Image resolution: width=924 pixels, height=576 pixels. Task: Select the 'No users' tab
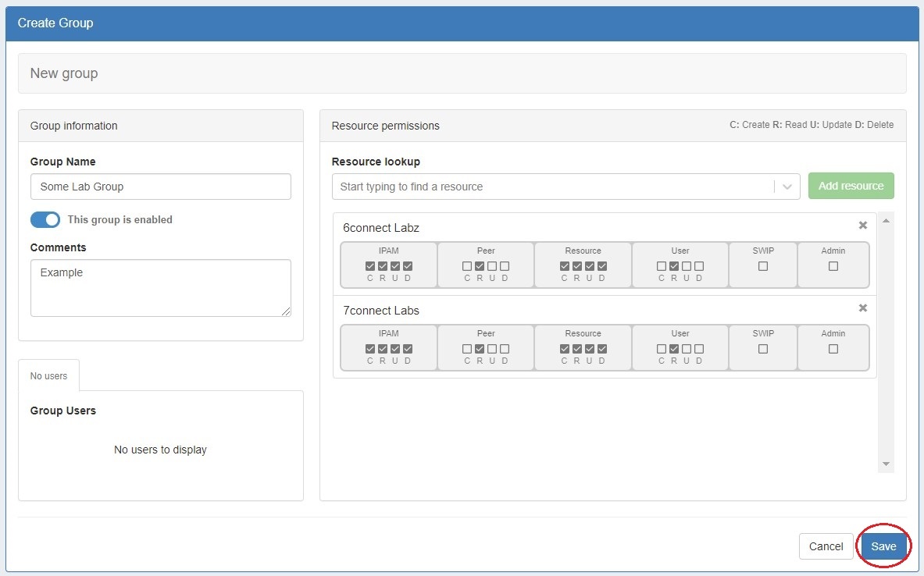(48, 376)
